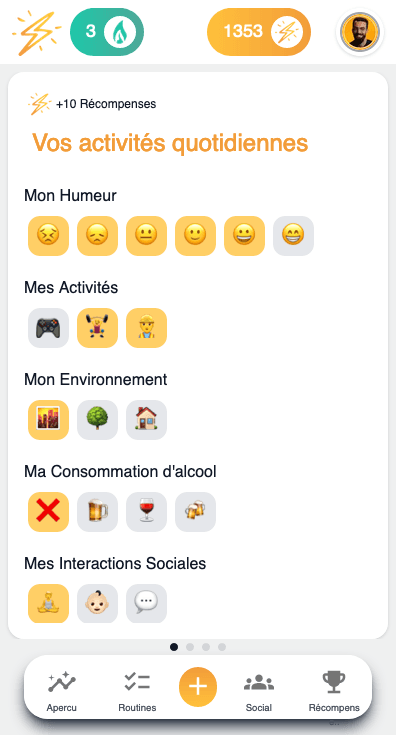Open the 1353 points balance pill
396x735 pixels.
coord(259,32)
